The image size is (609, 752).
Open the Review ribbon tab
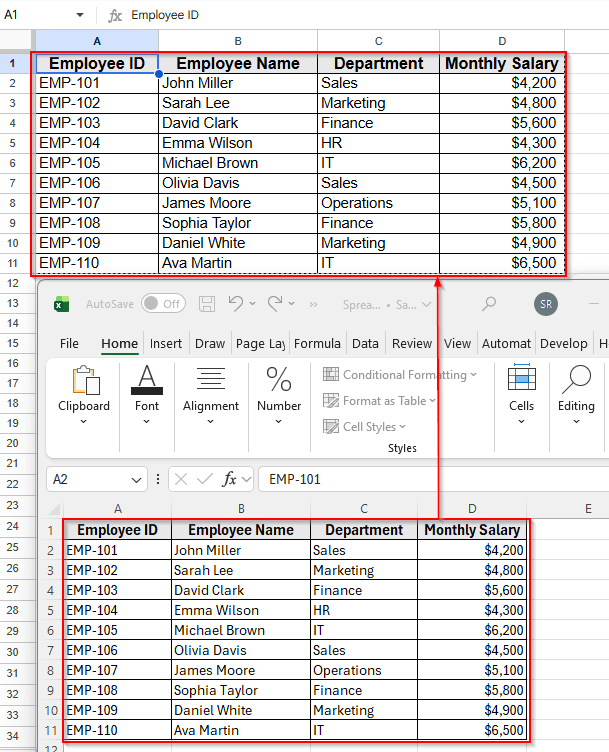(412, 343)
